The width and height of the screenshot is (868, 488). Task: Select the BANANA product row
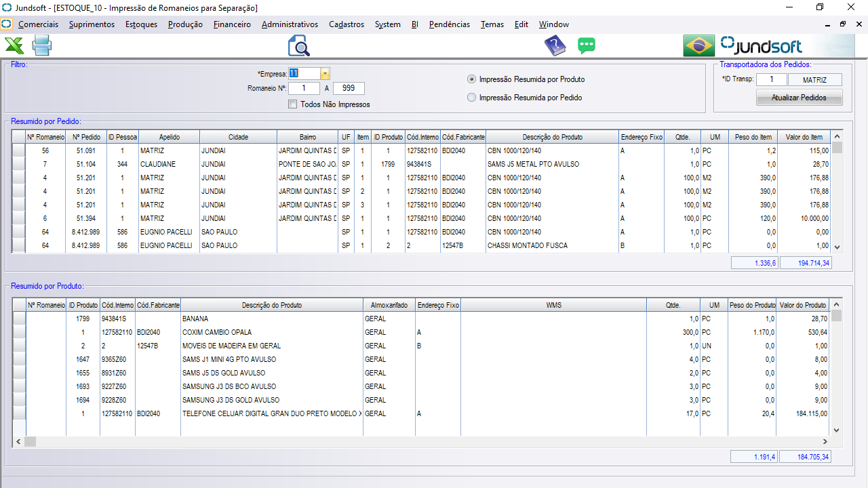tap(422, 319)
